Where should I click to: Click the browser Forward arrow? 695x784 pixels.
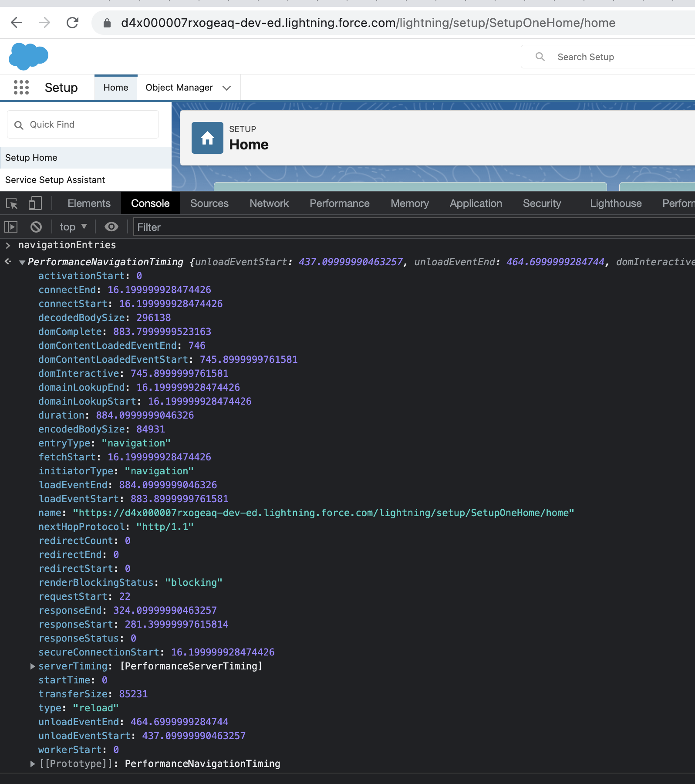coord(44,23)
